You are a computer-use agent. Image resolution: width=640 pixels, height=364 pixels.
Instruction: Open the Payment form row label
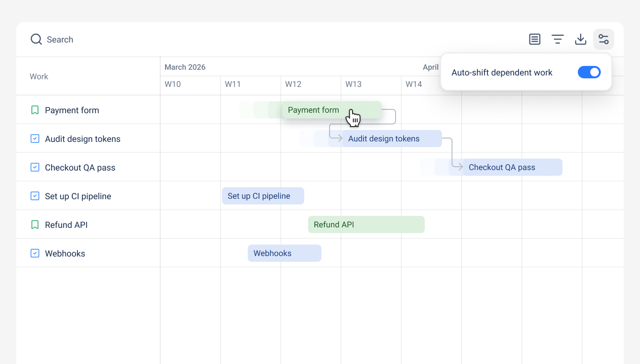pos(72,110)
